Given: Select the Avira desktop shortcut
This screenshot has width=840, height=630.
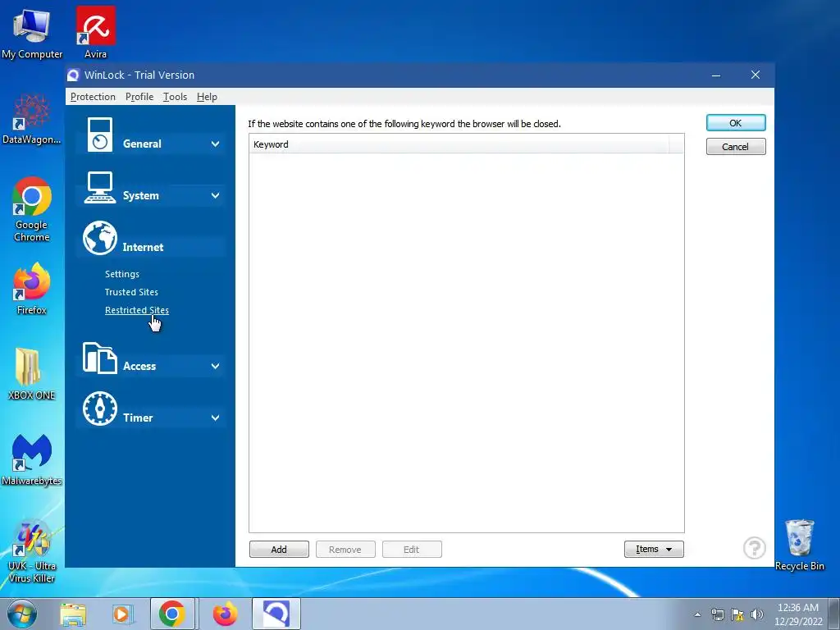Looking at the screenshot, I should tap(95, 32).
